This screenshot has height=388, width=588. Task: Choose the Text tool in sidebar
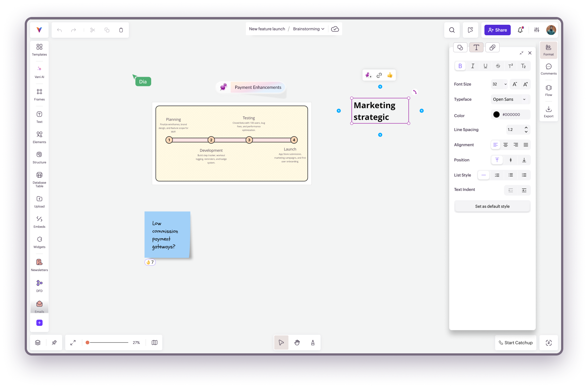(x=39, y=117)
